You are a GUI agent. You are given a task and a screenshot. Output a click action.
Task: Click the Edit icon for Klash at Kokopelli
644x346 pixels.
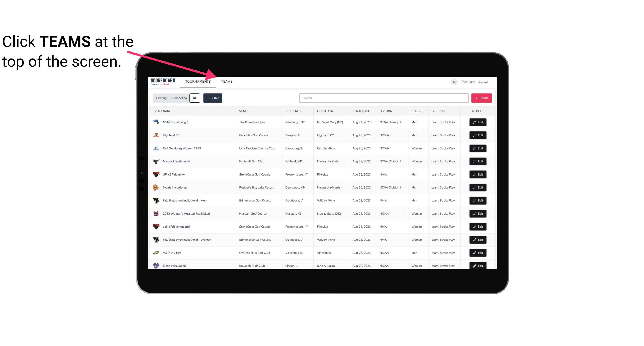coord(478,266)
